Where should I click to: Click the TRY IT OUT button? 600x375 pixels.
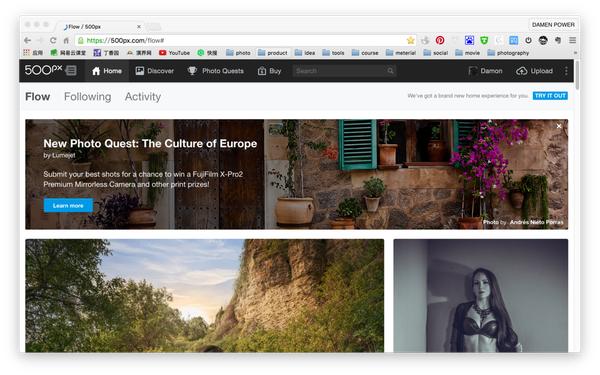550,96
